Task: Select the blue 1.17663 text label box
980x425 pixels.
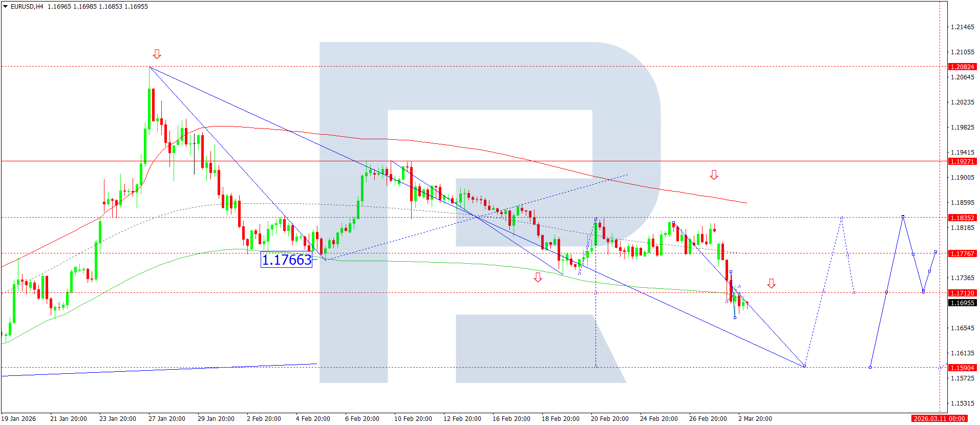Action: pos(286,260)
